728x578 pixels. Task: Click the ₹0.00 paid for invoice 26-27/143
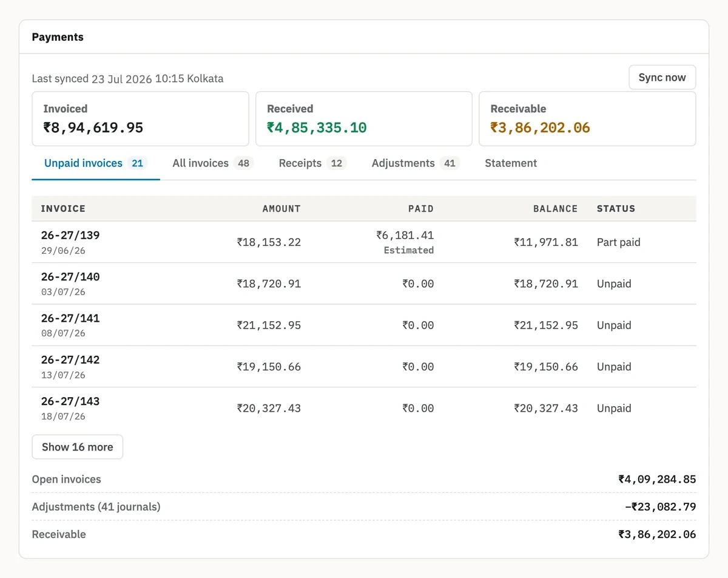coord(418,409)
